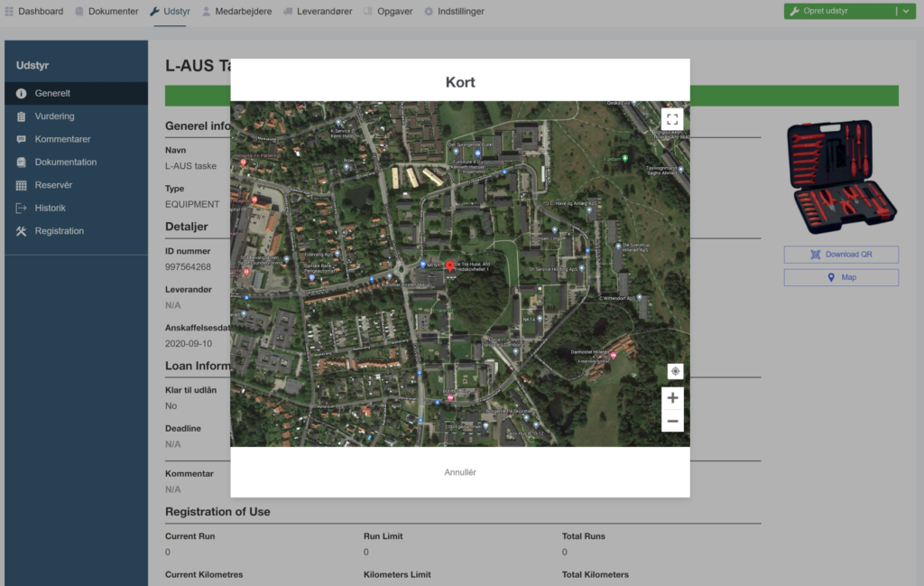Viewport: 924px width, 586px height.
Task: Select the K-Service map marker
Action: pos(338,124)
